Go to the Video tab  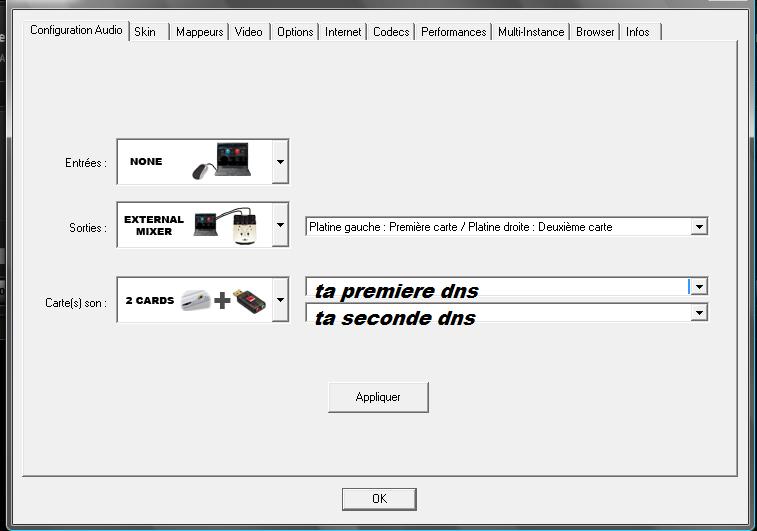point(249,32)
